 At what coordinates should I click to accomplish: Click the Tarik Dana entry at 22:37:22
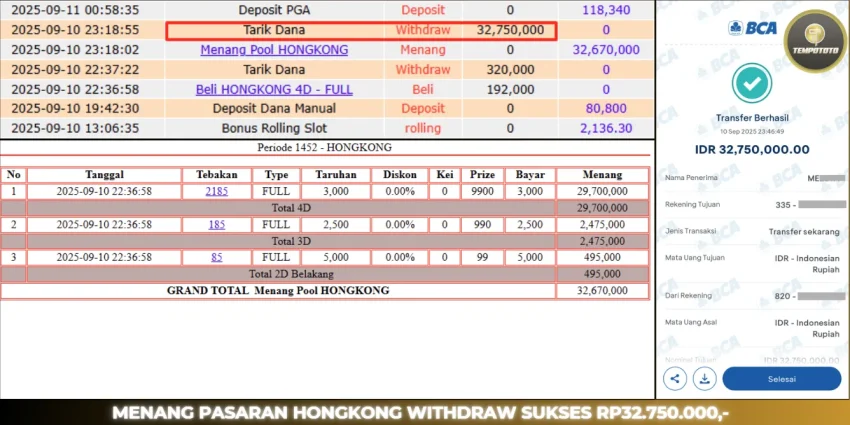(274, 69)
